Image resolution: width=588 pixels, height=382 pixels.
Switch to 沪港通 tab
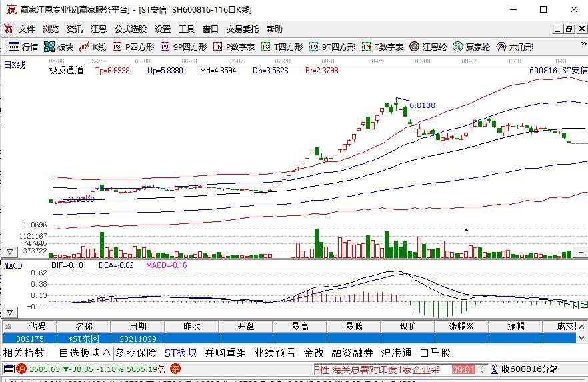396,353
